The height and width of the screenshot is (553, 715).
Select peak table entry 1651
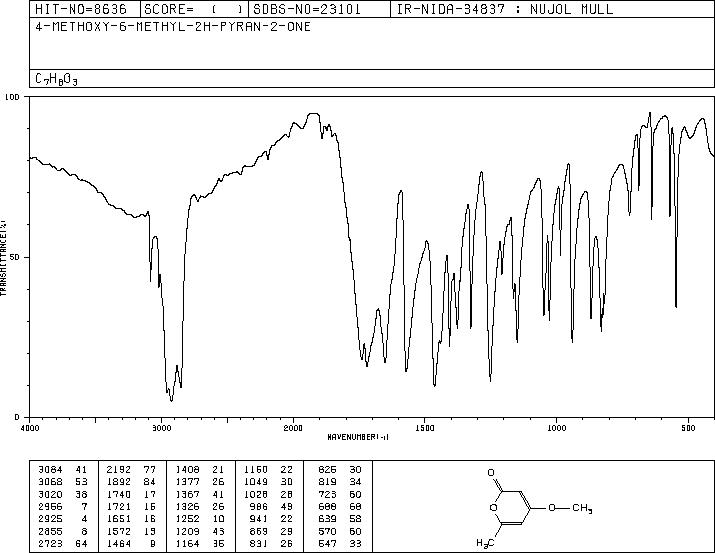pos(119,519)
